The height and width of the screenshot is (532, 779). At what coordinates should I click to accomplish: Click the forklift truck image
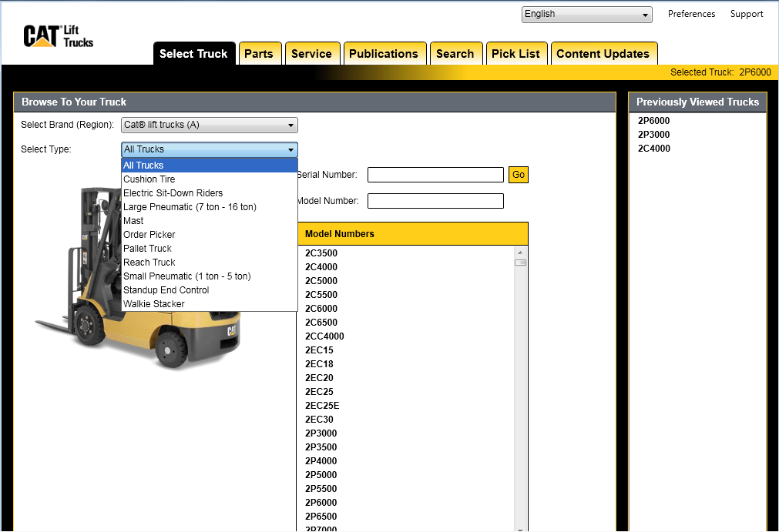(x=137, y=277)
